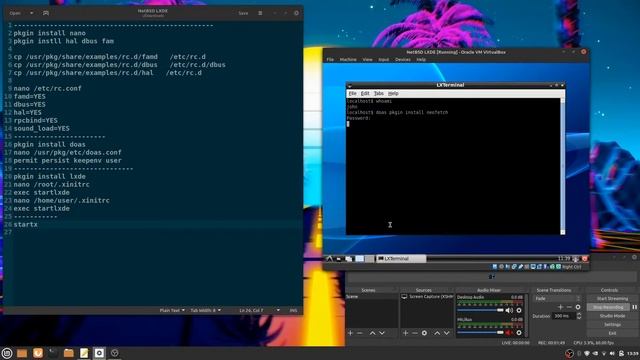640x360 pixels.
Task: Open the VirtualBox File menu
Action: pos(330,60)
